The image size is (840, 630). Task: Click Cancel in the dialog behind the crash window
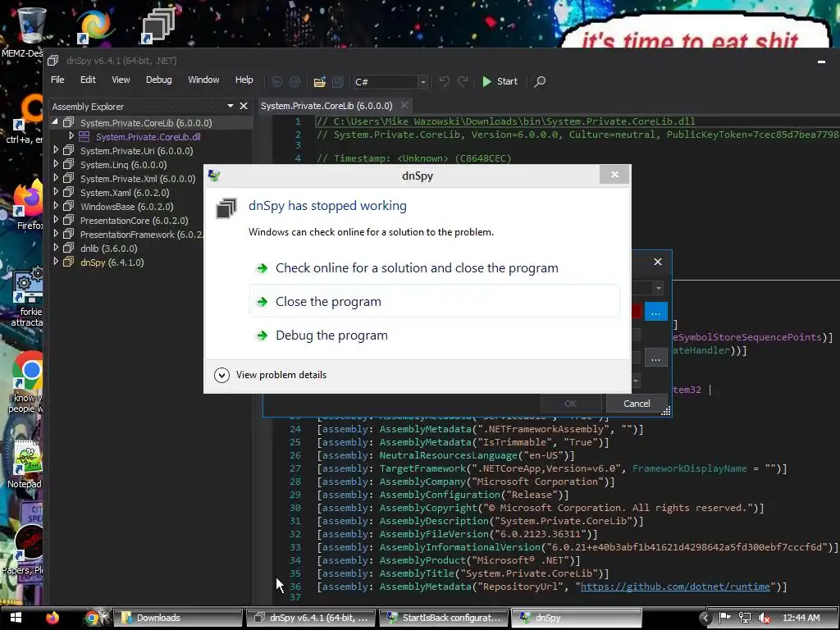(637, 404)
